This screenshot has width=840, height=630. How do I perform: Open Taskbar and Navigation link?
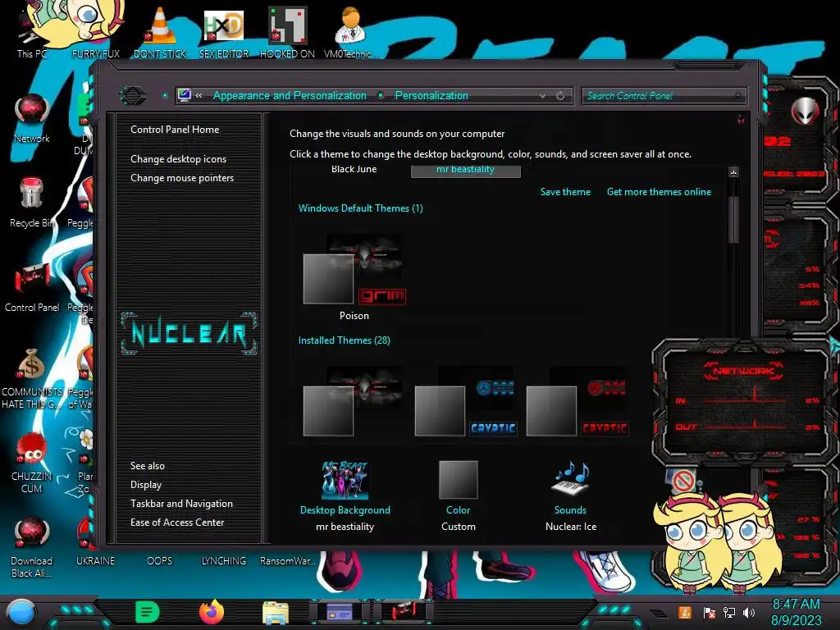click(x=181, y=504)
